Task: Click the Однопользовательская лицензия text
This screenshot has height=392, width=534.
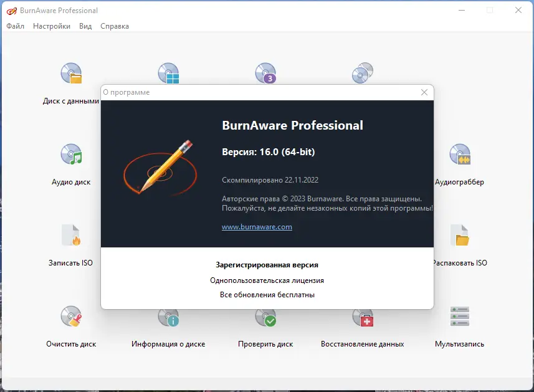Action: [267, 280]
